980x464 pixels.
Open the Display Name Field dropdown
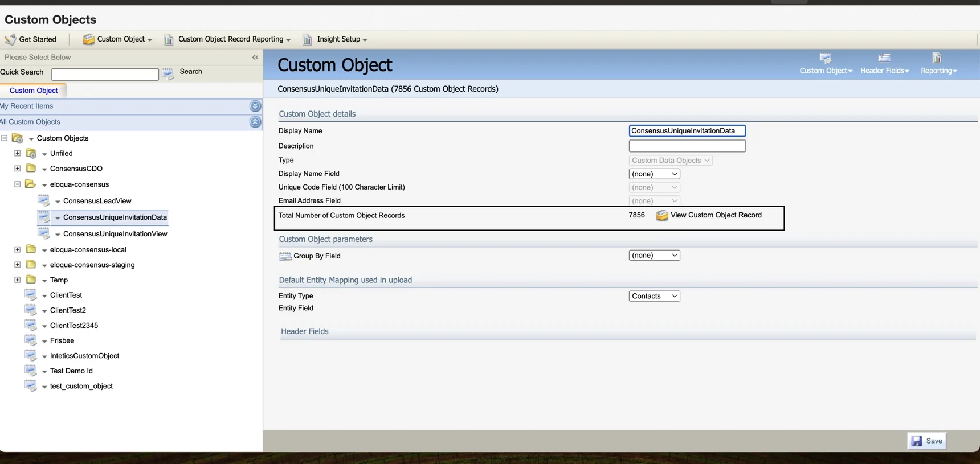[x=654, y=174]
